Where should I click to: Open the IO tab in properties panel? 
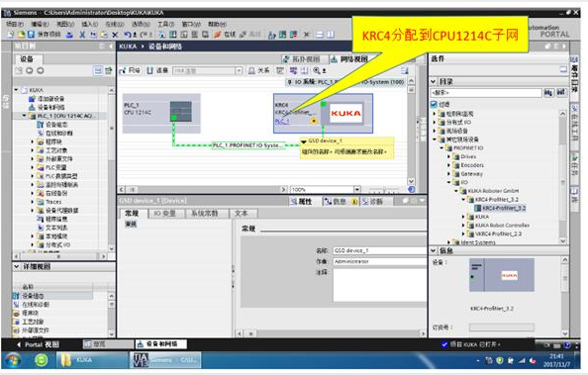tap(164, 214)
